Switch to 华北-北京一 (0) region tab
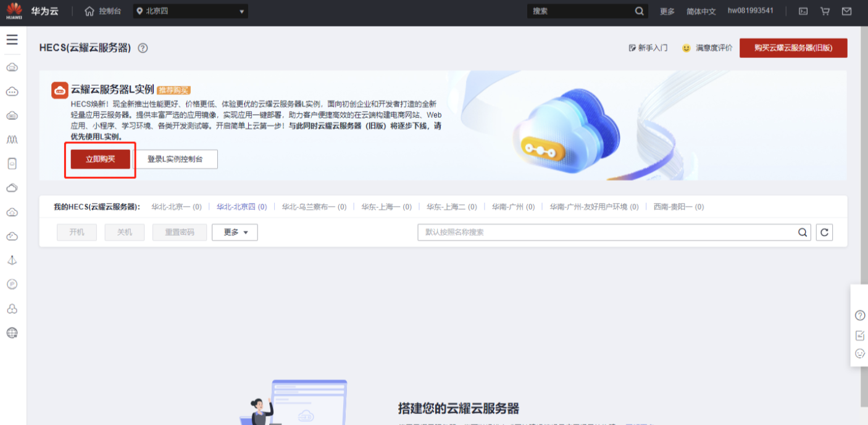868x425 pixels. pos(177,207)
